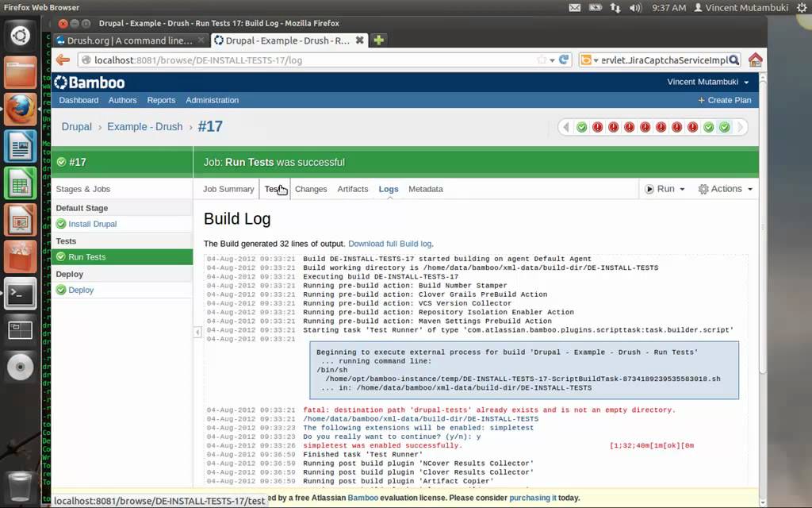Open URL bar history dropdown arrow
Viewport: 812px width, 508px height.
click(552, 60)
